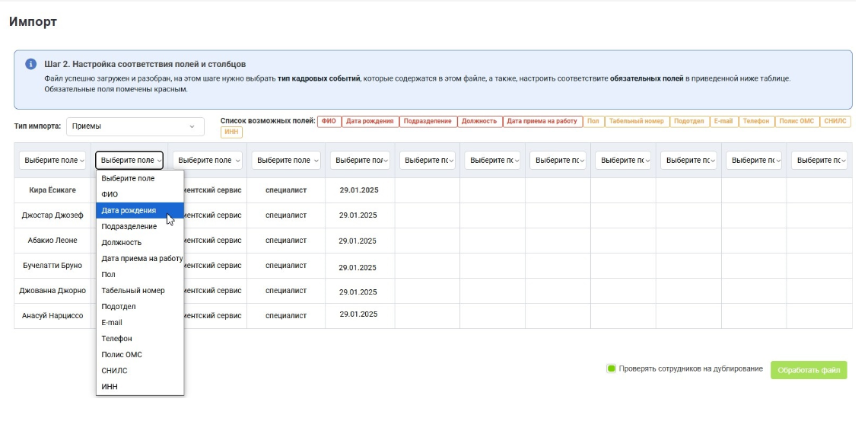Select ФИО from the dropdown list
The image size is (868, 421).
pyautogui.click(x=140, y=194)
